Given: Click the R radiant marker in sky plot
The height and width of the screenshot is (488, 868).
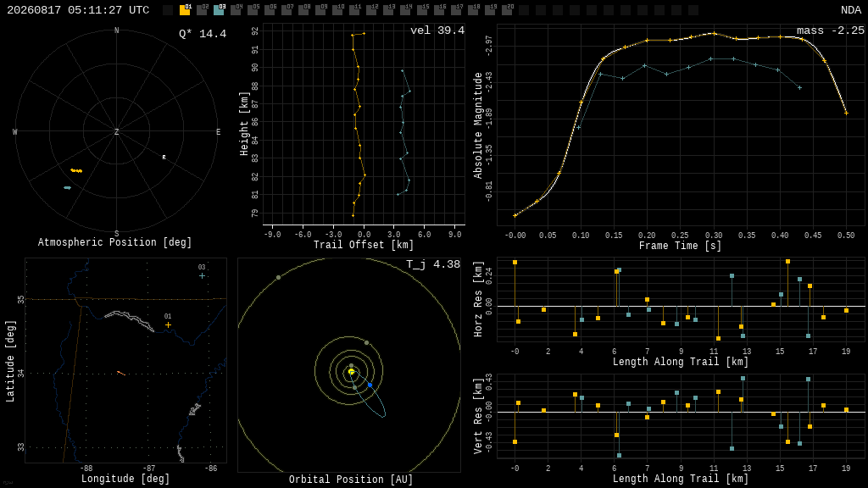Looking at the screenshot, I should [x=164, y=158].
